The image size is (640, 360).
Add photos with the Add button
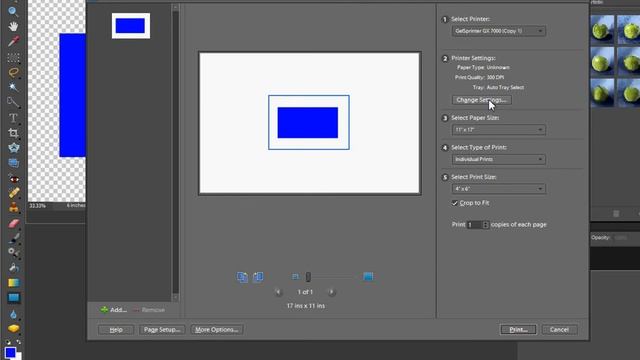click(x=113, y=310)
